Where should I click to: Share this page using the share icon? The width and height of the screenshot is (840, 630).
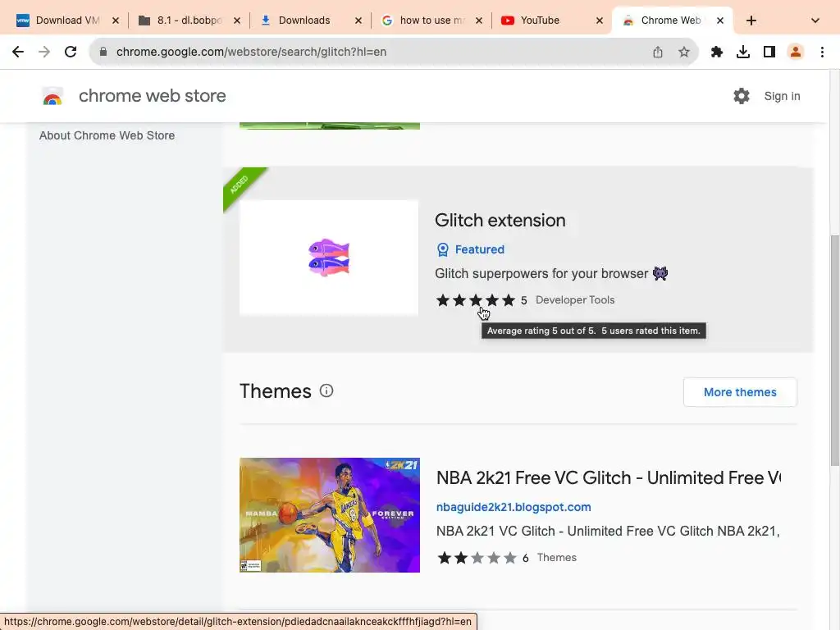tap(658, 52)
